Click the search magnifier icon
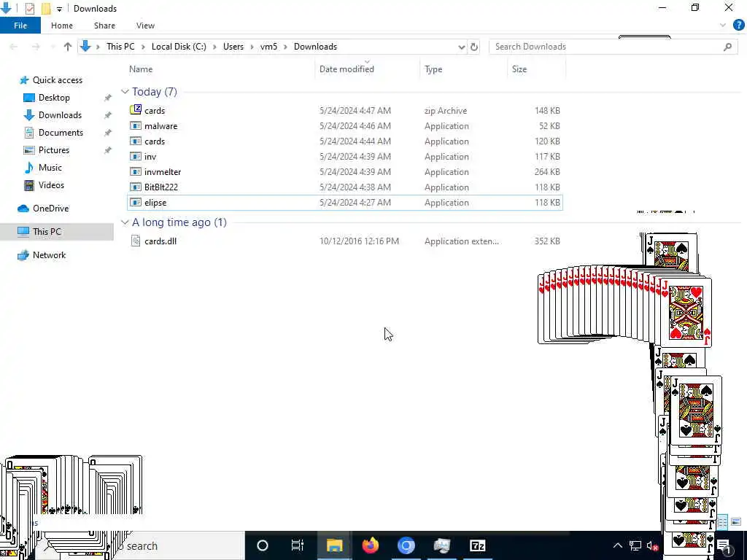Viewport: 747px width, 560px height. pyautogui.click(x=727, y=47)
